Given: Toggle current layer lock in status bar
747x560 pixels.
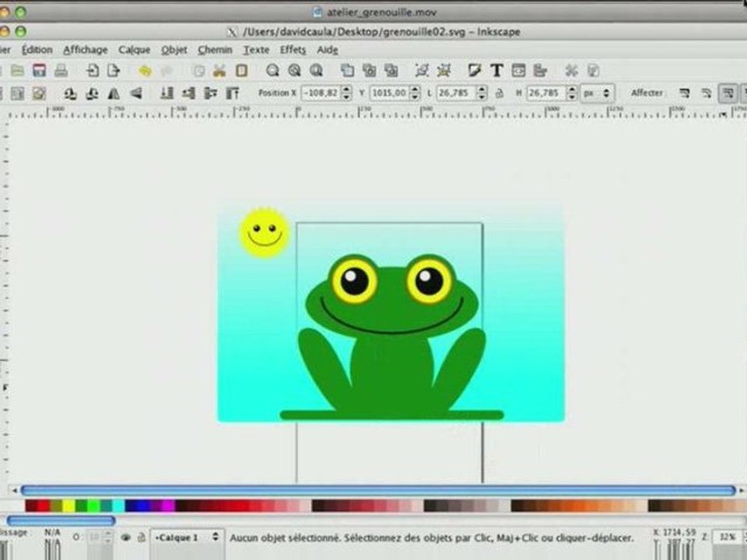Looking at the screenshot, I should click(x=141, y=537).
